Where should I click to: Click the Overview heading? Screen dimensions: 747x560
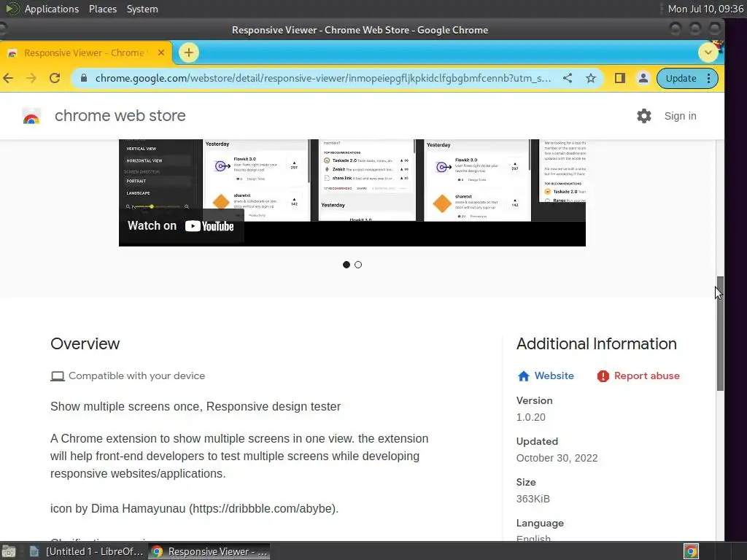(85, 344)
